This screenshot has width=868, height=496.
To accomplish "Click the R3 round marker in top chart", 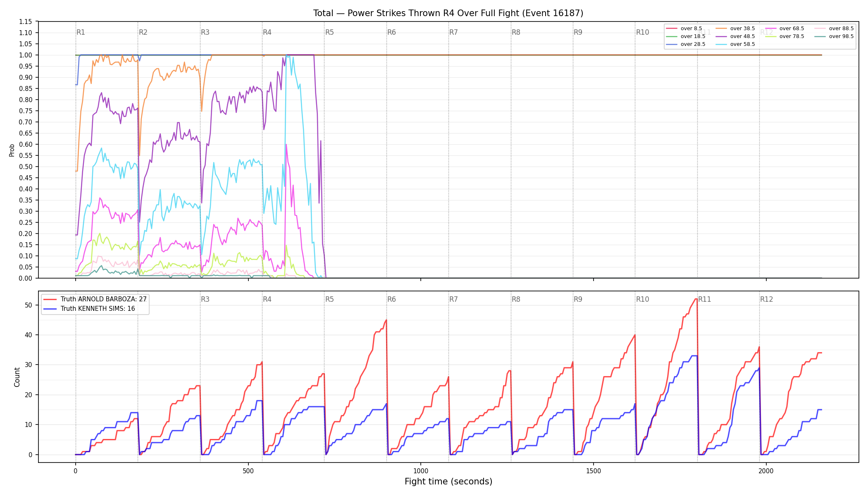I will [205, 32].
